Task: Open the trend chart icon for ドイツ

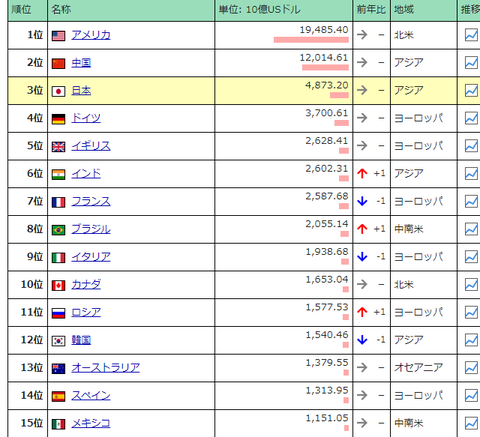Action: 471,118
